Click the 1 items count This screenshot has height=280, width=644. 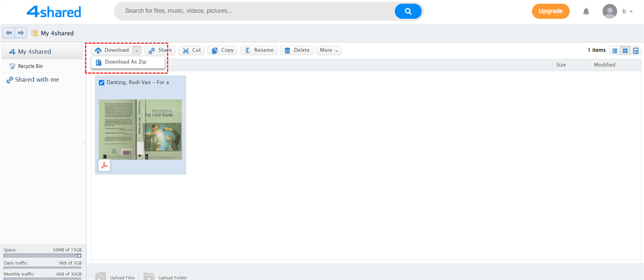coord(596,50)
